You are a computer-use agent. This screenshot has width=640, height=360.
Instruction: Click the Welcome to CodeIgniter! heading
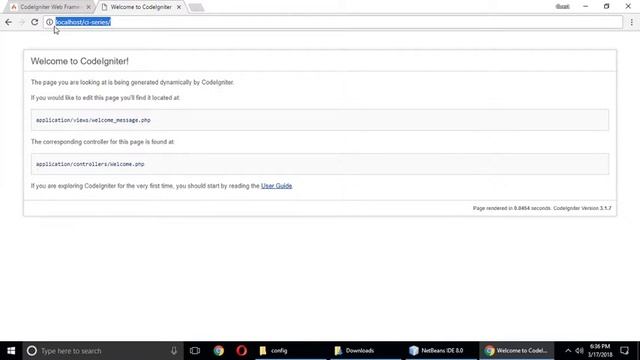(x=80, y=61)
